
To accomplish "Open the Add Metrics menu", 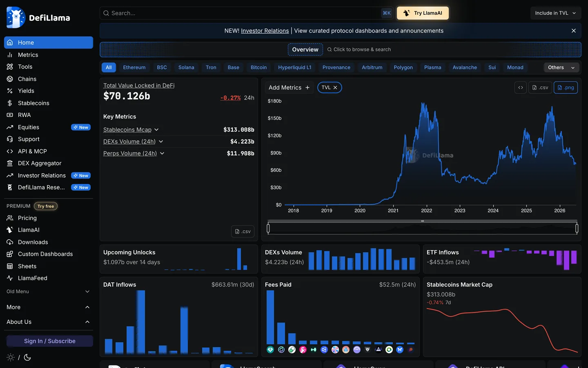I will click(289, 88).
